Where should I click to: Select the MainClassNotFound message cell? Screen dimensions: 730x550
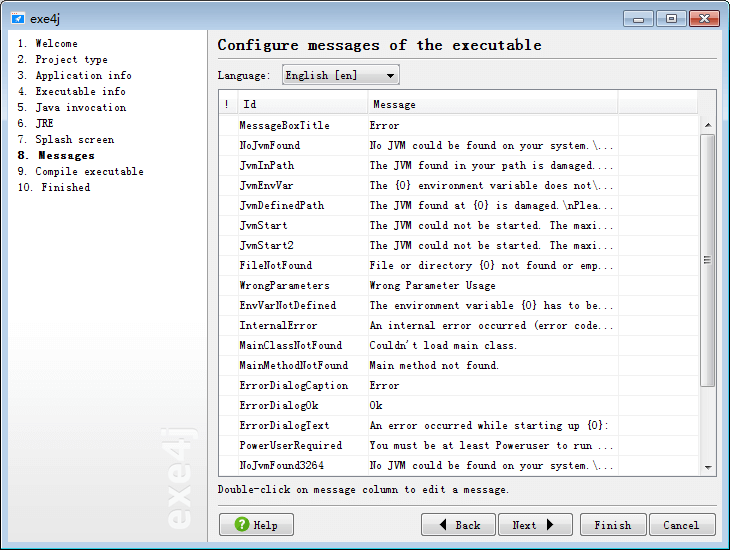[491, 346]
